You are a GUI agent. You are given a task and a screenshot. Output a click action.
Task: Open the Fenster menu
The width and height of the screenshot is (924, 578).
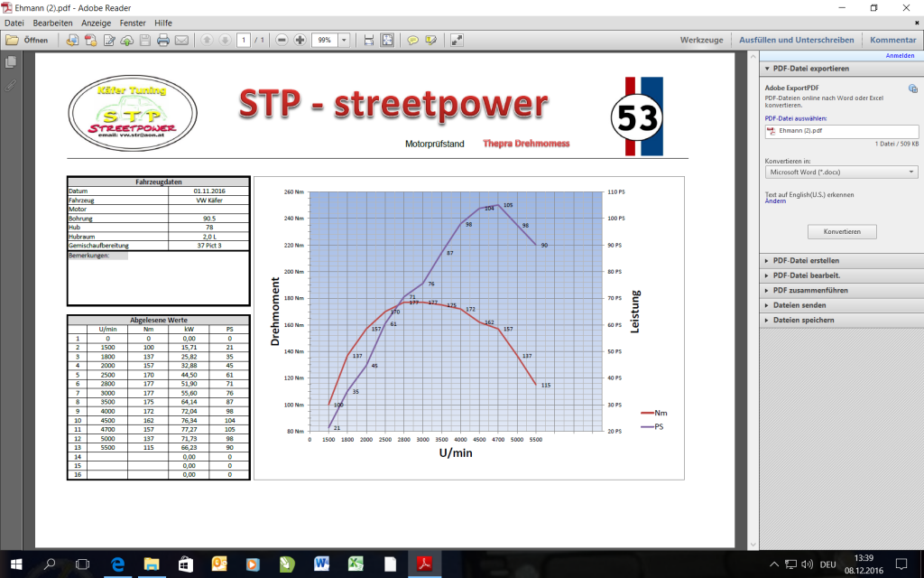133,23
